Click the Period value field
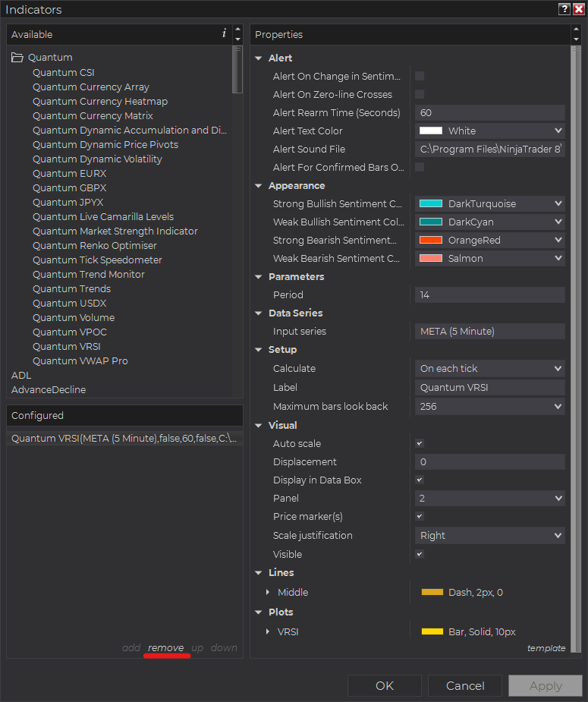This screenshot has height=702, width=588. point(490,295)
